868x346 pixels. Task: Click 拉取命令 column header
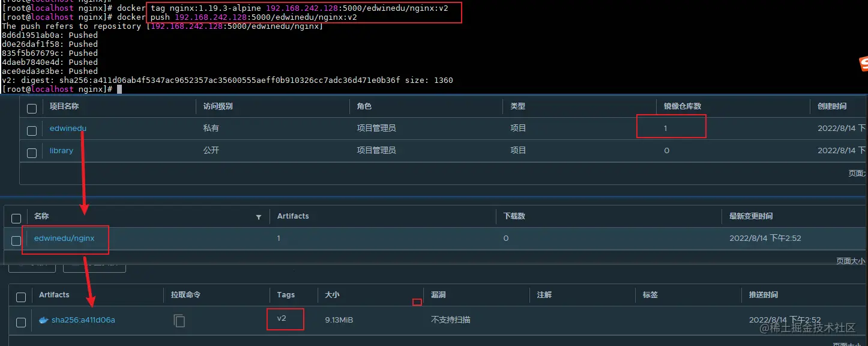[185, 295]
